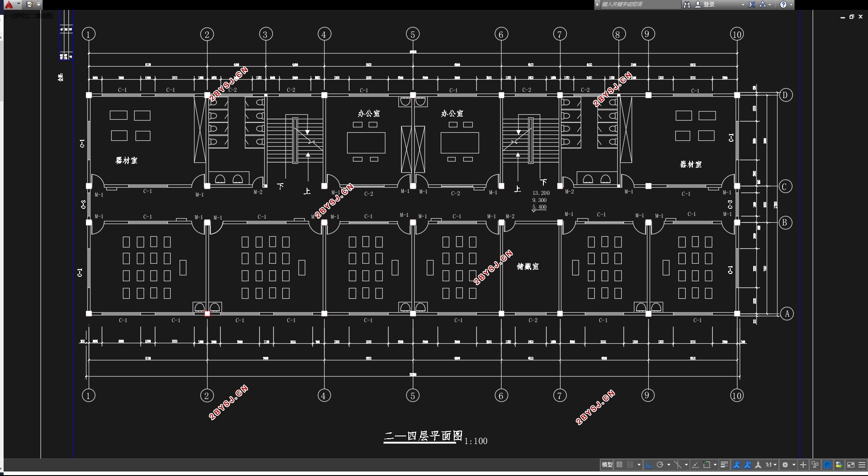The width and height of the screenshot is (868, 476).
Task: Click the Save As quick access icon
Action: (x=30, y=4)
